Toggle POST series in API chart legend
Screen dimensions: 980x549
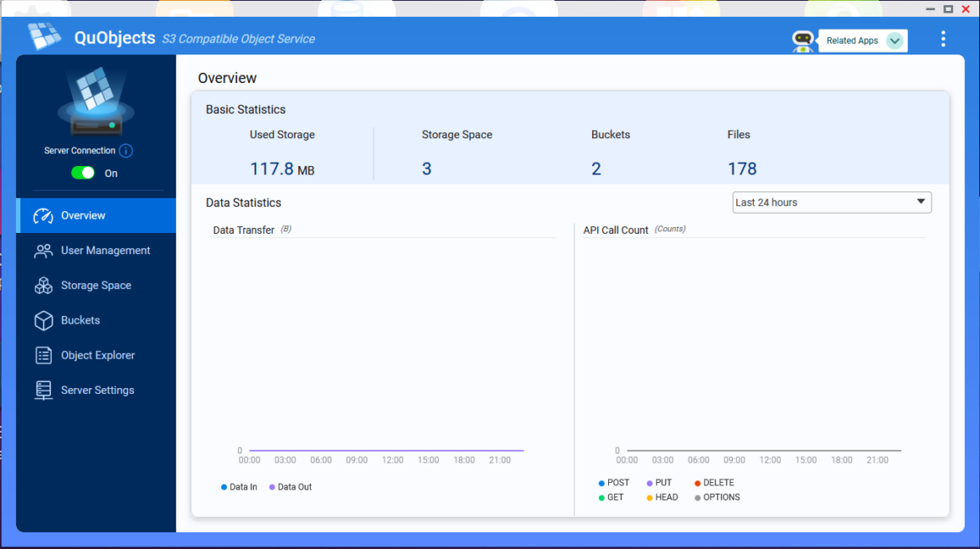(x=614, y=483)
